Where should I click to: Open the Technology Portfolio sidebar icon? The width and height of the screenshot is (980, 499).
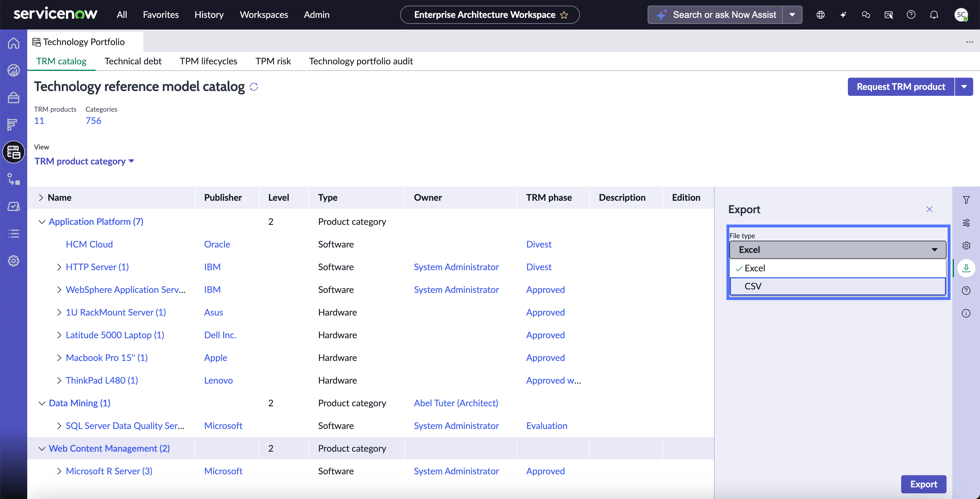pyautogui.click(x=14, y=152)
